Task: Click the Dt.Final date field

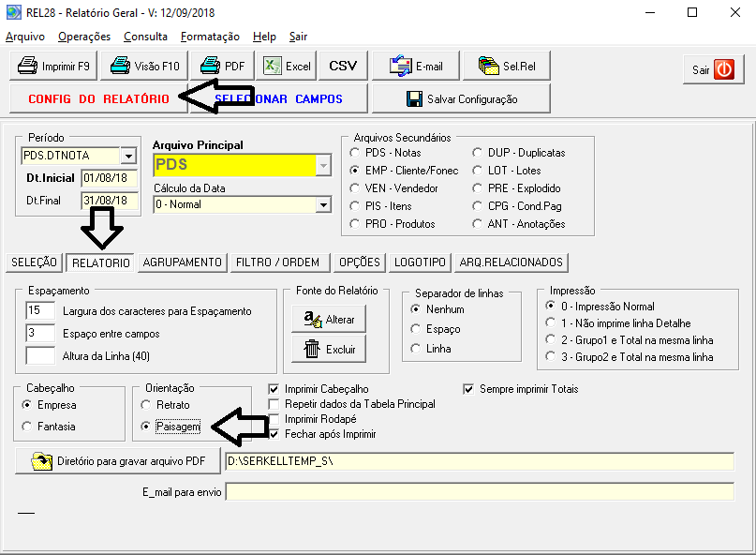Action: coord(110,201)
